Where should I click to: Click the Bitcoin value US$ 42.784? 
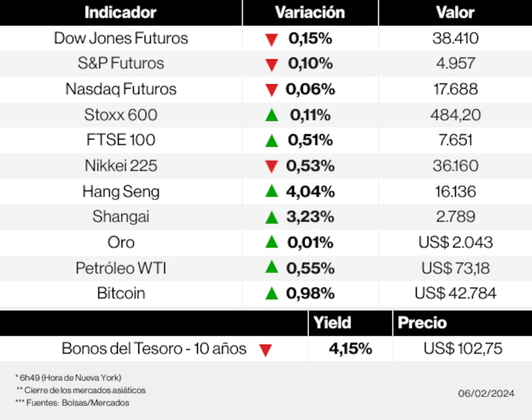pyautogui.click(x=455, y=293)
